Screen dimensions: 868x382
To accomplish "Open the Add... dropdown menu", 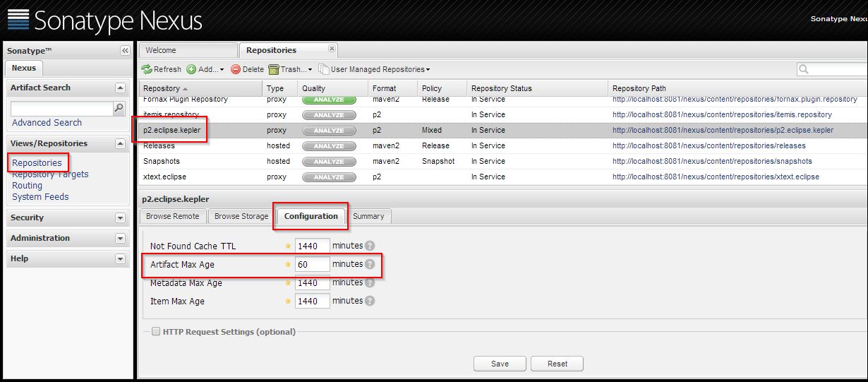I will (205, 69).
